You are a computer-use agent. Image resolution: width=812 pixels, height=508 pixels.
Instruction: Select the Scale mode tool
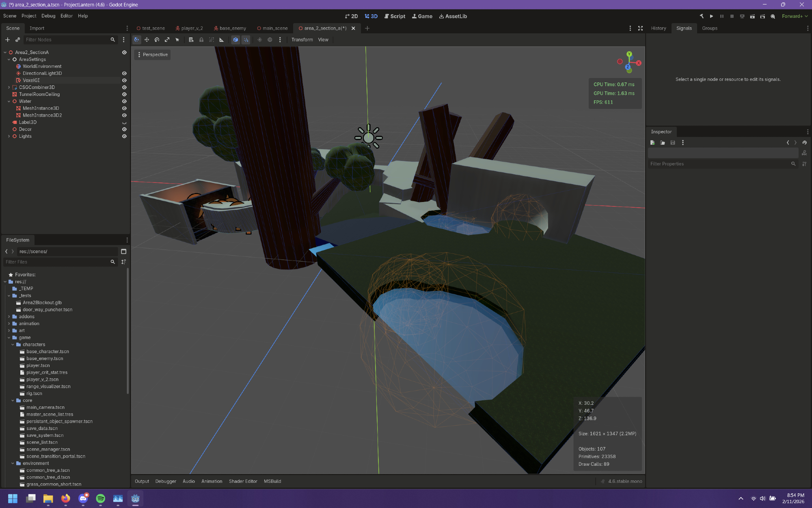pos(167,39)
